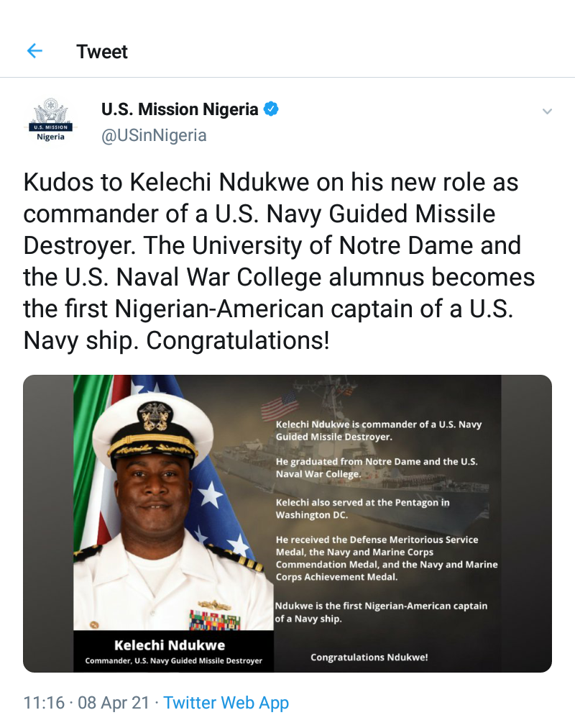Click the blue verified badge
This screenshot has height=728, width=575.
click(x=271, y=109)
